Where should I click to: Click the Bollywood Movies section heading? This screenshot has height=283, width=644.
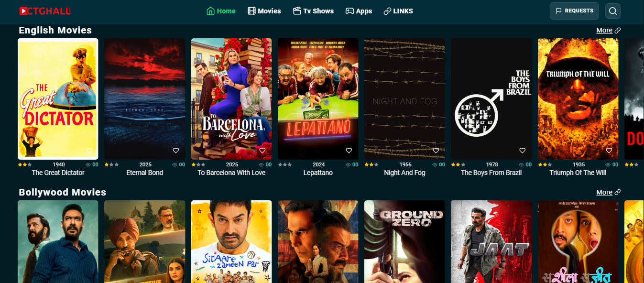coord(62,192)
